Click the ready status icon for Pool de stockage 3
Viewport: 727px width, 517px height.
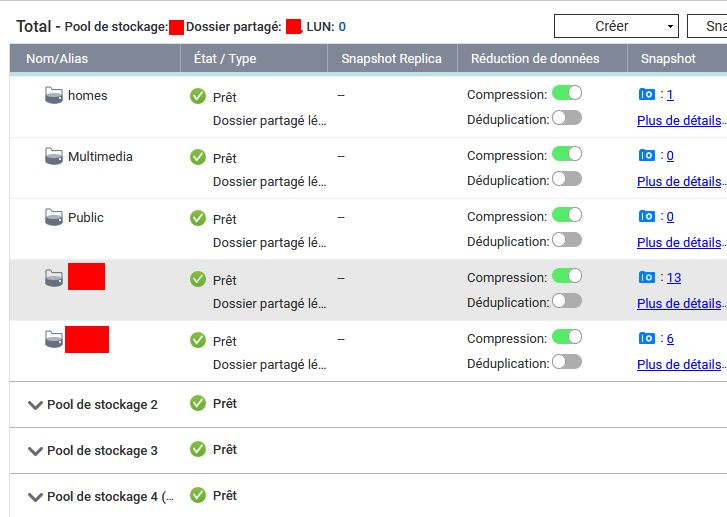click(198, 450)
